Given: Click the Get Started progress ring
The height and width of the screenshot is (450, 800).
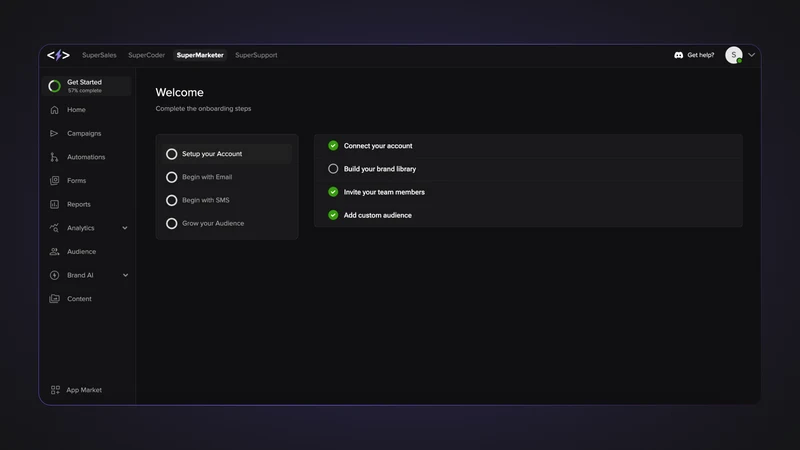Looking at the screenshot, I should [x=55, y=86].
